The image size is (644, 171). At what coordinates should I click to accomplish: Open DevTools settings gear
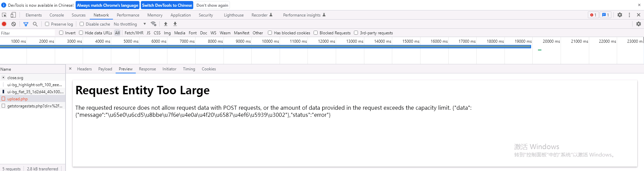tap(620, 15)
